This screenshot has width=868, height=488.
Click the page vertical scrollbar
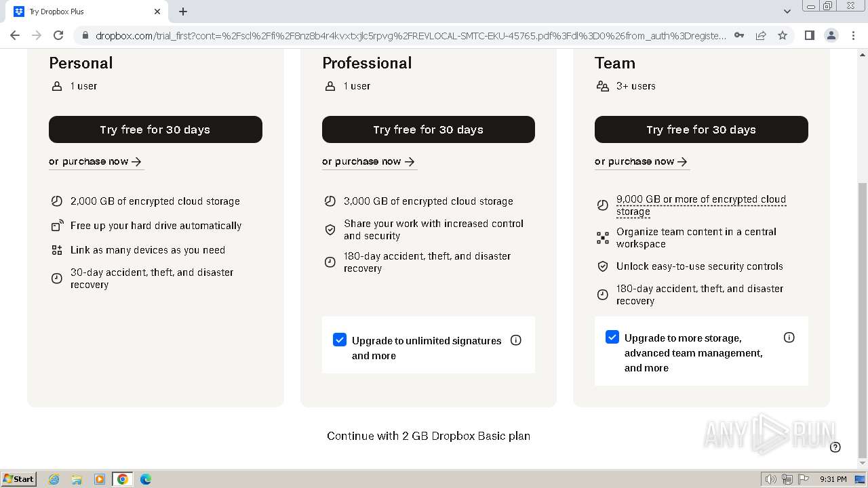[x=862, y=319]
